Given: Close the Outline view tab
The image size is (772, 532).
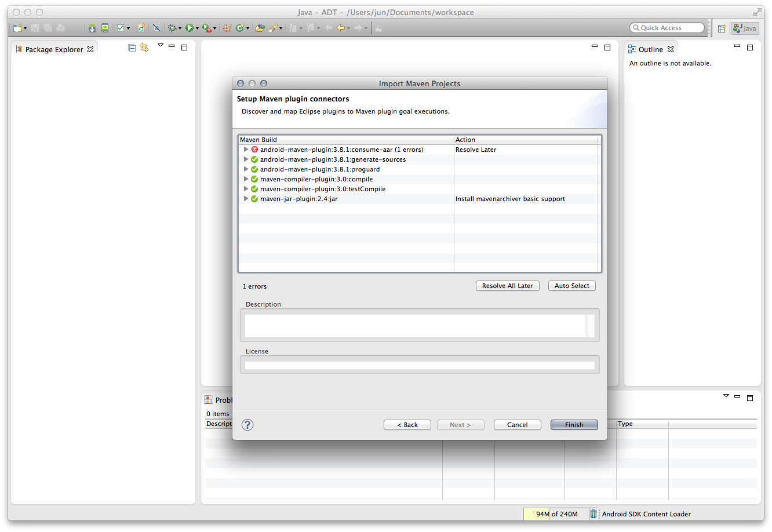Looking at the screenshot, I should [x=671, y=49].
